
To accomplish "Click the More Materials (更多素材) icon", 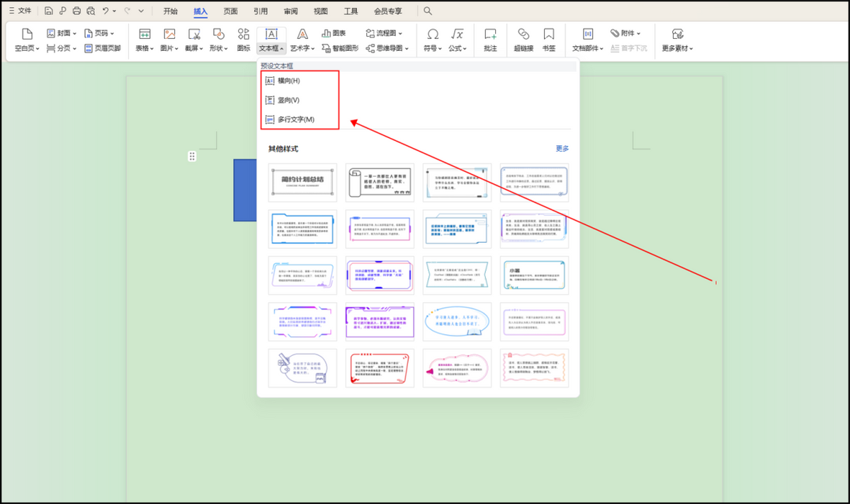I will pyautogui.click(x=678, y=34).
